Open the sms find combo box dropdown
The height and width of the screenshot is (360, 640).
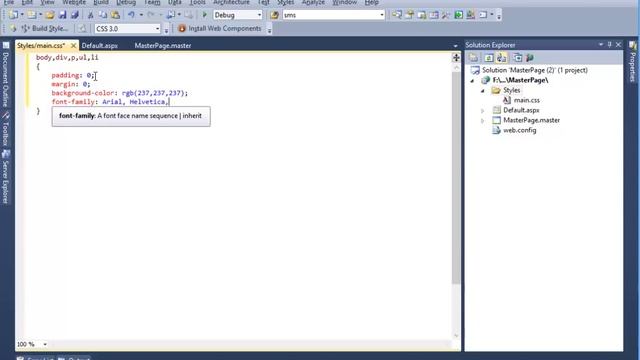click(382, 15)
